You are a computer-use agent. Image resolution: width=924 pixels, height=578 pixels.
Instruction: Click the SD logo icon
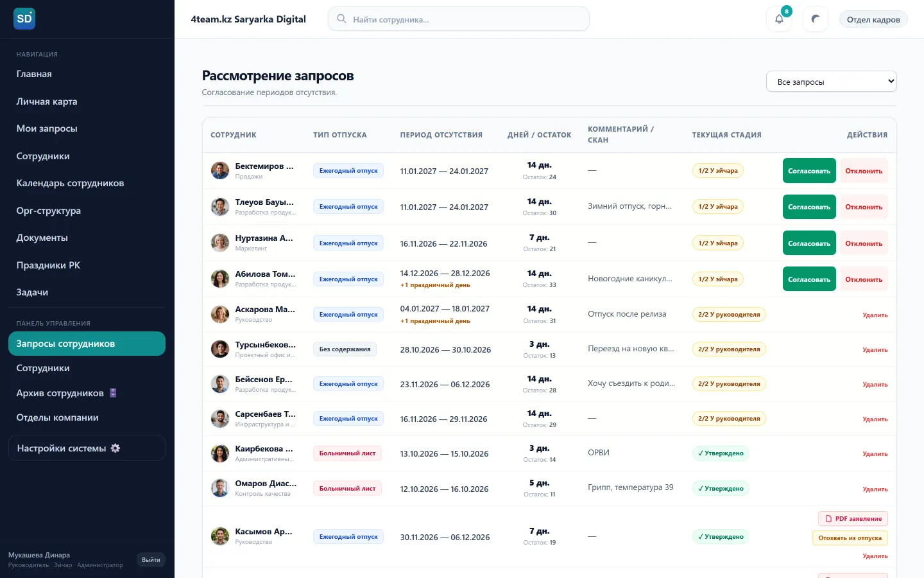[24, 19]
